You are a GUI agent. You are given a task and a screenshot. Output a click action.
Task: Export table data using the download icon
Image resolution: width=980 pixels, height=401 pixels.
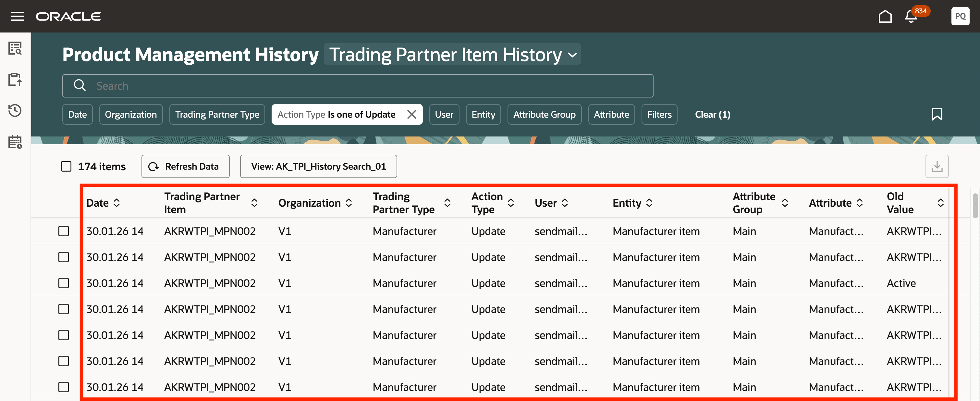937,166
